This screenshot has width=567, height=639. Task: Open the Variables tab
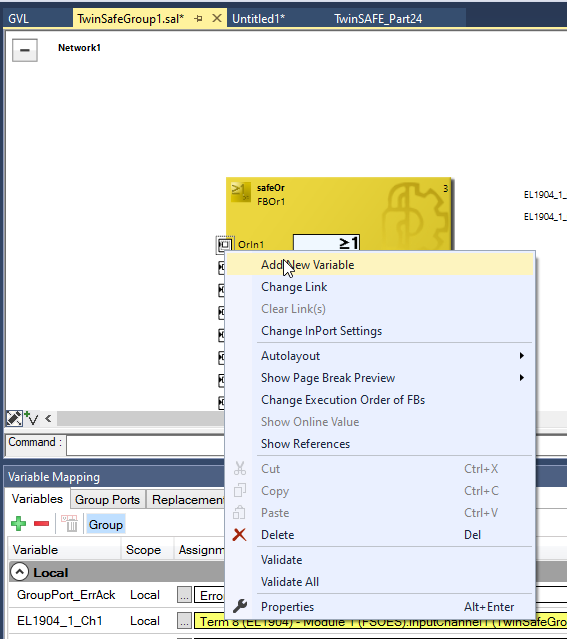tap(37, 499)
